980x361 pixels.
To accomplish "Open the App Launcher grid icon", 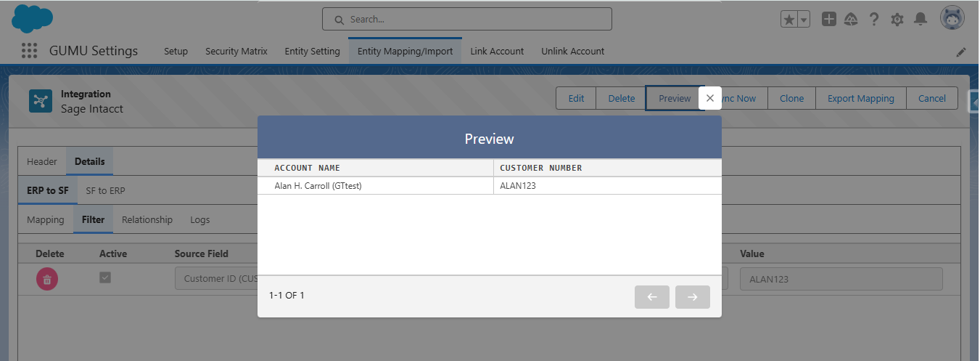I will click(29, 51).
